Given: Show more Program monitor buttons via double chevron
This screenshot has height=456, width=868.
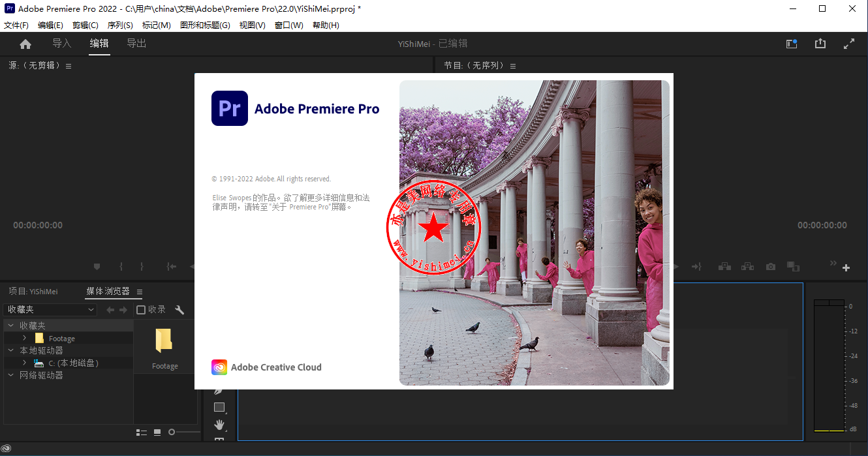Looking at the screenshot, I should [x=833, y=263].
